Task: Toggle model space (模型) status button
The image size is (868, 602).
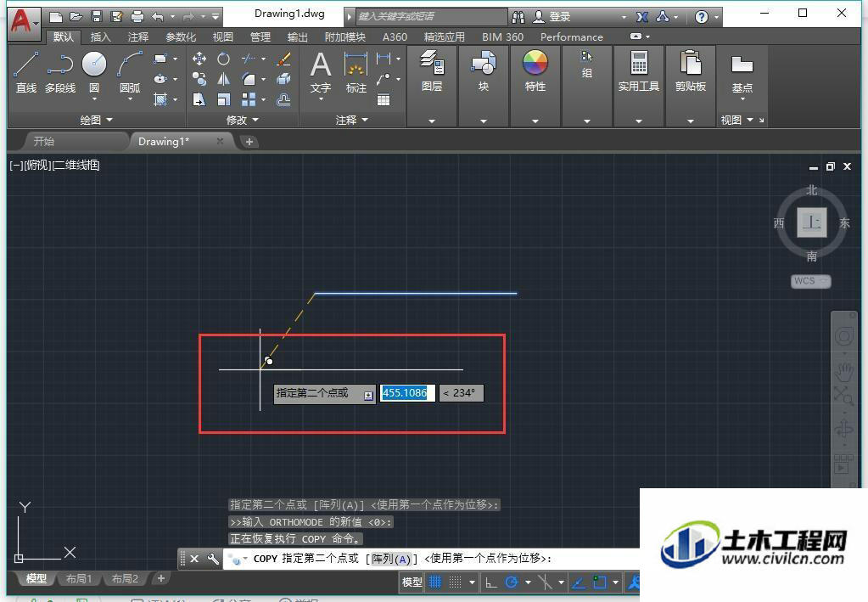Action: 412,582
